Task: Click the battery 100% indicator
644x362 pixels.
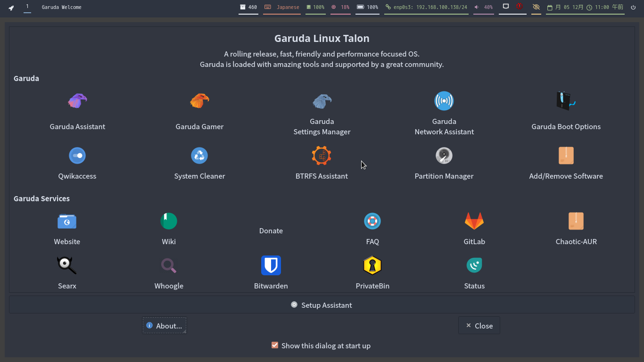Action: [368, 8]
